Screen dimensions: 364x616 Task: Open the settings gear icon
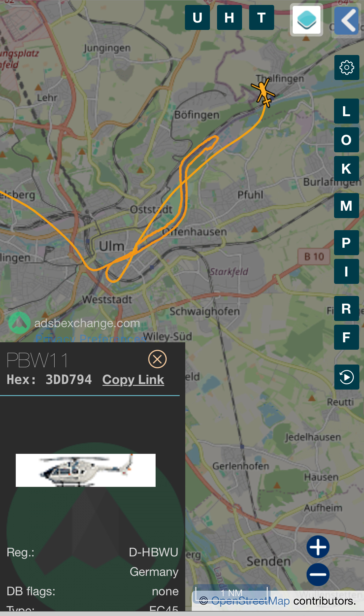click(347, 67)
